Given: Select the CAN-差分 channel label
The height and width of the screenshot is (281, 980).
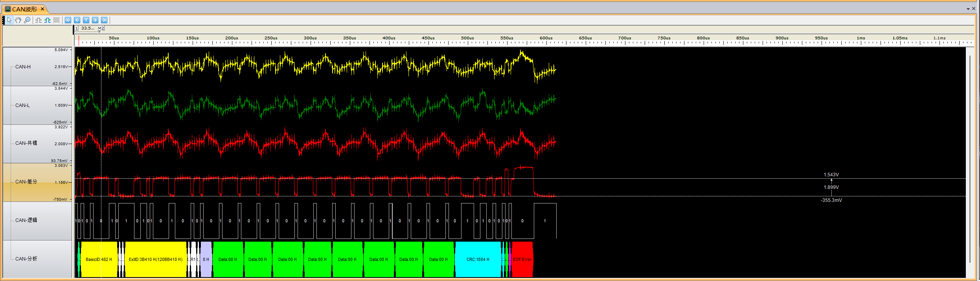Looking at the screenshot, I should (x=26, y=182).
